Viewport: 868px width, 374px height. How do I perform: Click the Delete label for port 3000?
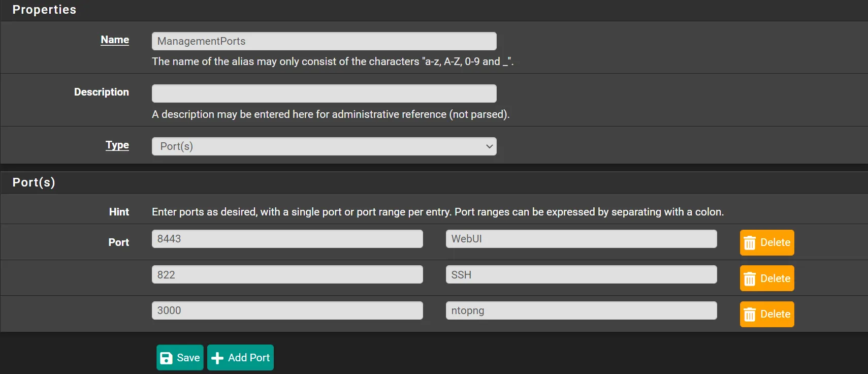(x=775, y=314)
